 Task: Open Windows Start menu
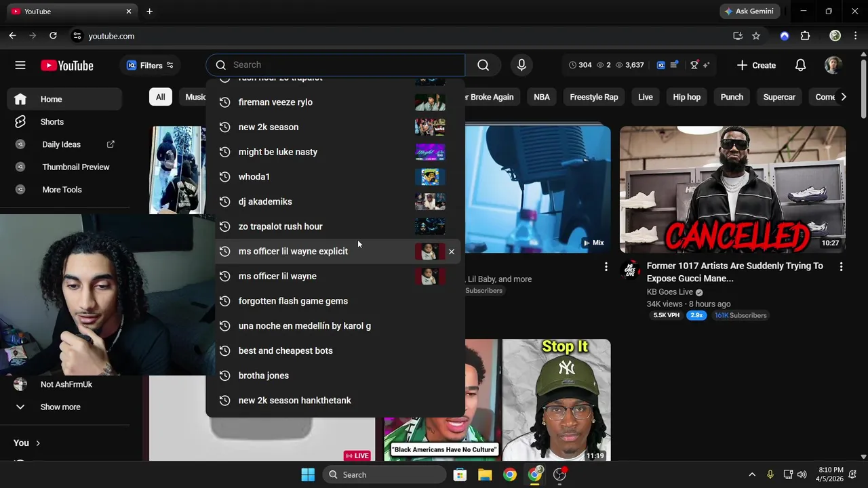tap(308, 474)
